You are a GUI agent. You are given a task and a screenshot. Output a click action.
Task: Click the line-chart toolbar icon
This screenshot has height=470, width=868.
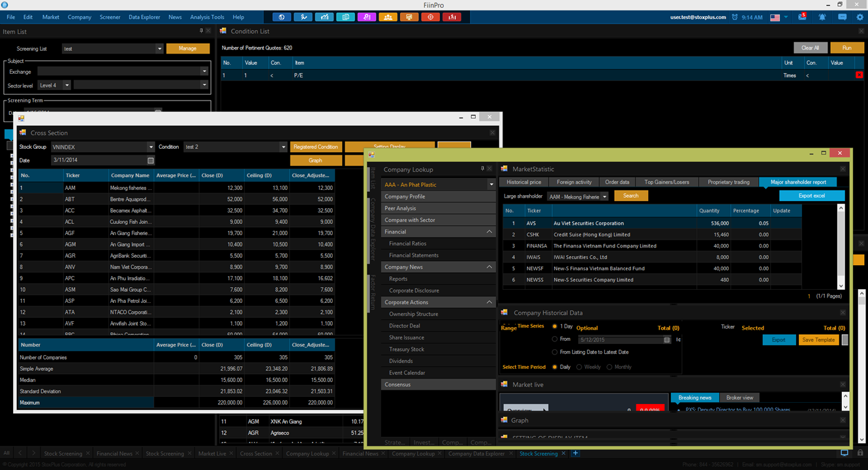(303, 17)
